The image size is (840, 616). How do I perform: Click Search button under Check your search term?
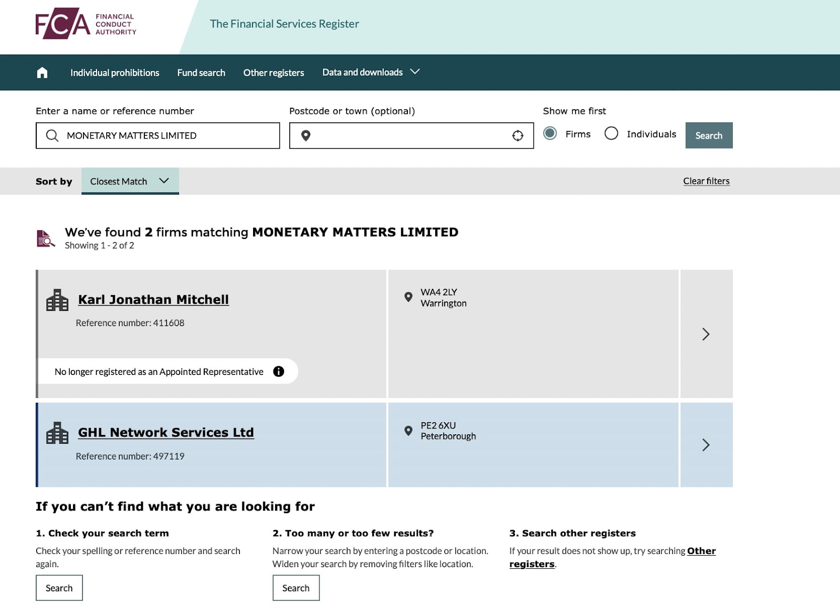[x=59, y=588]
